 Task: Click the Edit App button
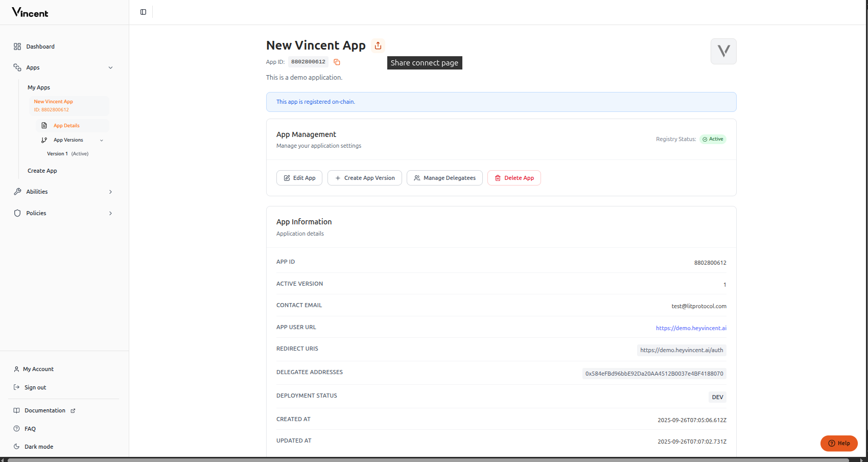pyautogui.click(x=299, y=178)
